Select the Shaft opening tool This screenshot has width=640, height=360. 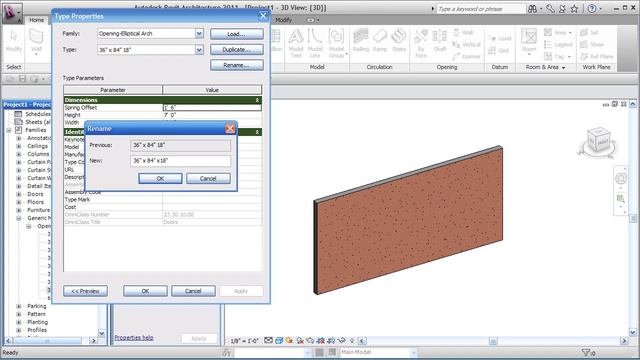pos(440,41)
